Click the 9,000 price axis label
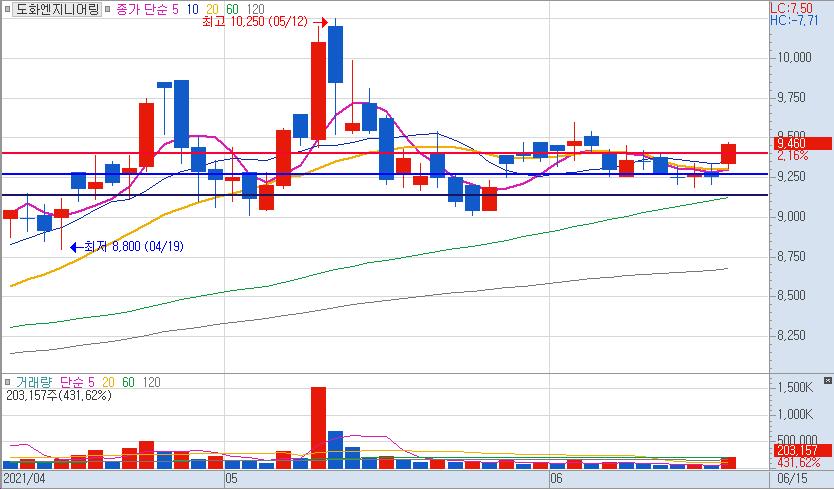Screen dimensions: 834x489 point(791,216)
